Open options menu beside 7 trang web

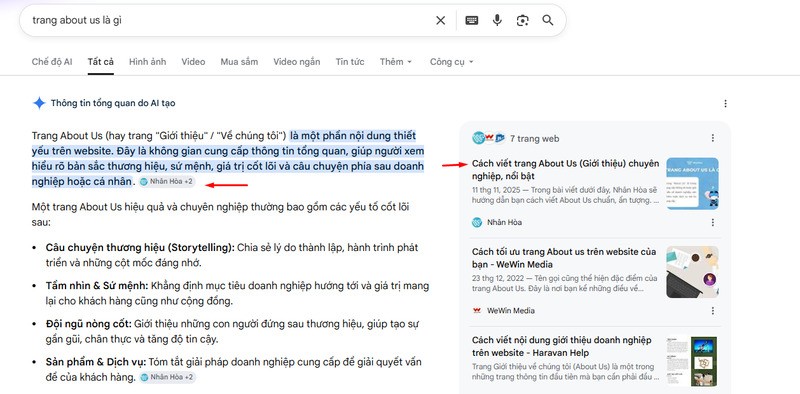(x=713, y=138)
